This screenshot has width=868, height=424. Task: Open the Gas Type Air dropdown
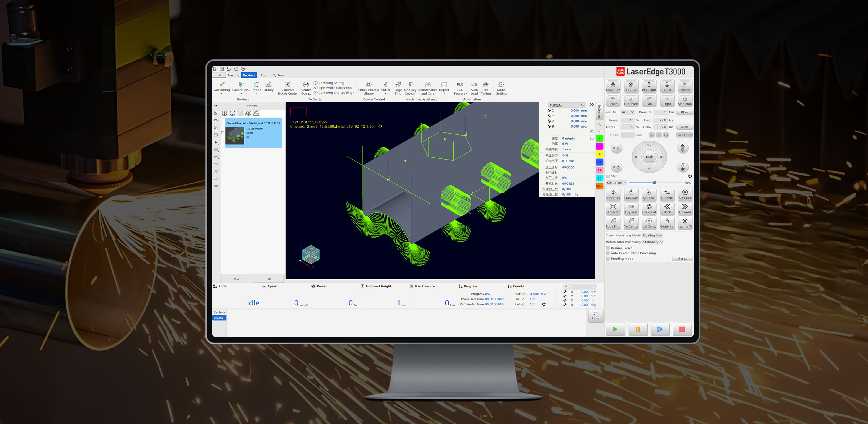(628, 112)
